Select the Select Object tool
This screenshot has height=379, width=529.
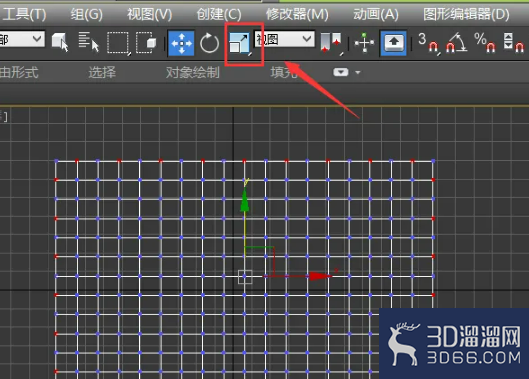tap(60, 42)
